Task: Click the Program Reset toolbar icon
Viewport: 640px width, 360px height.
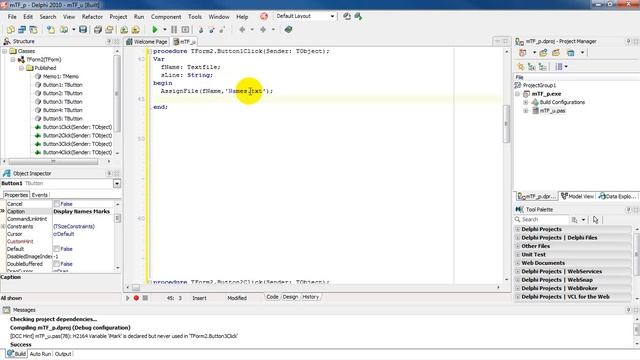Action: [185, 29]
